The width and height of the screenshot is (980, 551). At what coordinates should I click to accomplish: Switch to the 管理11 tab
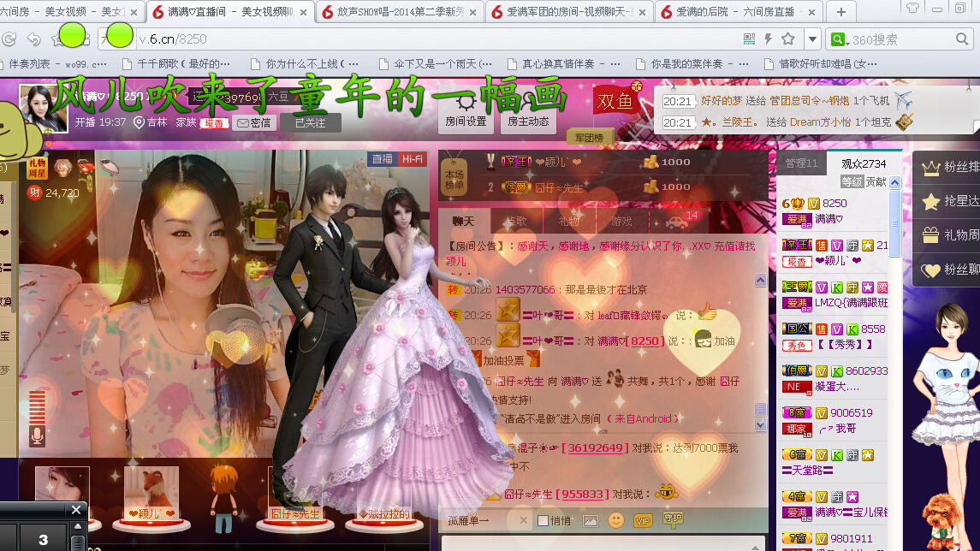[x=801, y=163]
